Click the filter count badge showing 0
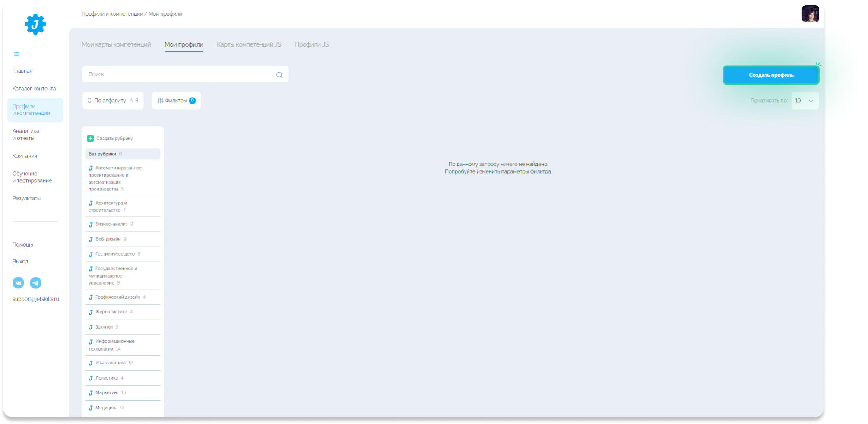Viewport: 868px width, 424px height. pyautogui.click(x=193, y=101)
